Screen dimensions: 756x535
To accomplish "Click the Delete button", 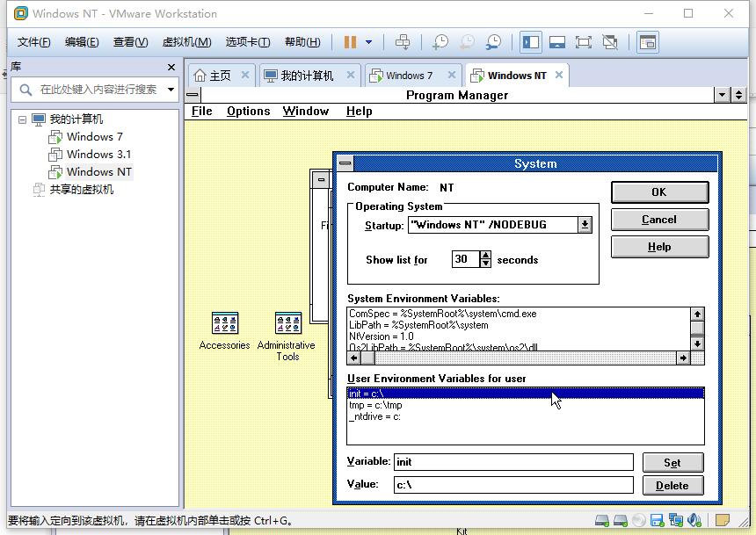I will coord(672,485).
